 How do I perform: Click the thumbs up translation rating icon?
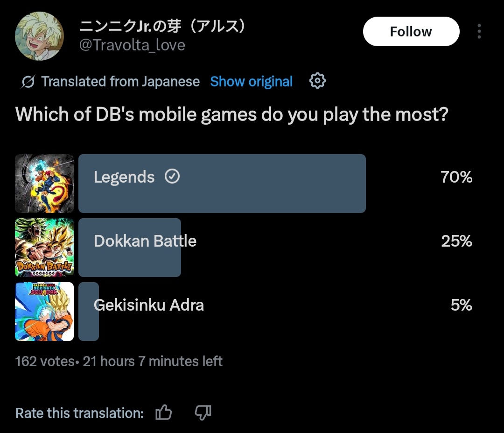point(164,412)
